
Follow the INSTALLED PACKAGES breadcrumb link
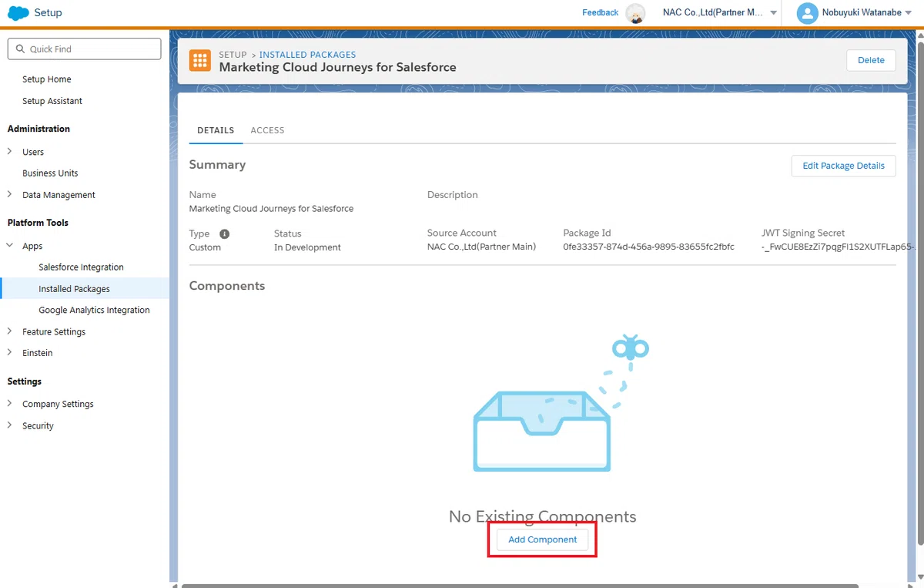(307, 55)
